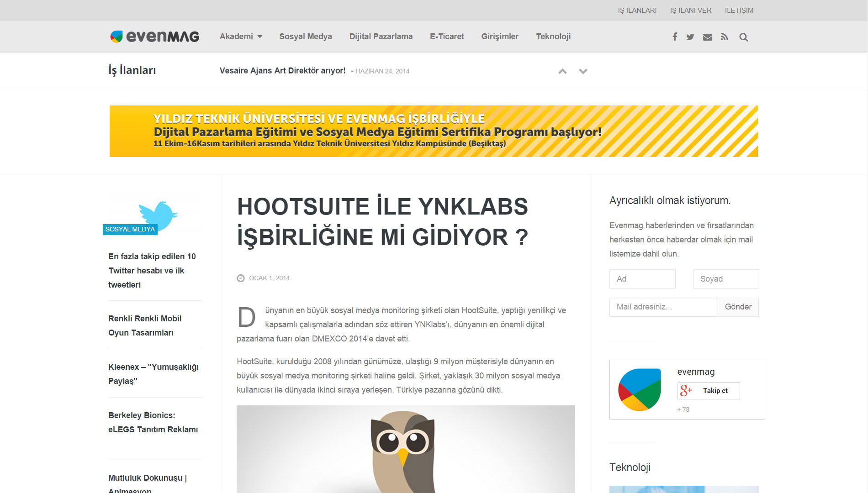Click the İş İlanları ticker heading

132,70
